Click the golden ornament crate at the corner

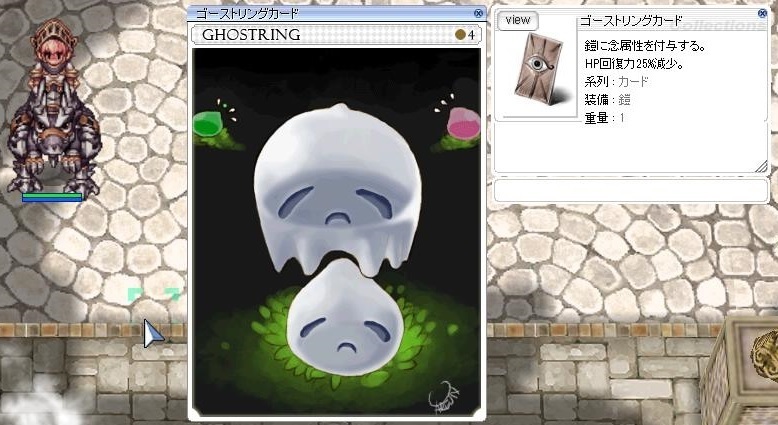tap(740, 370)
